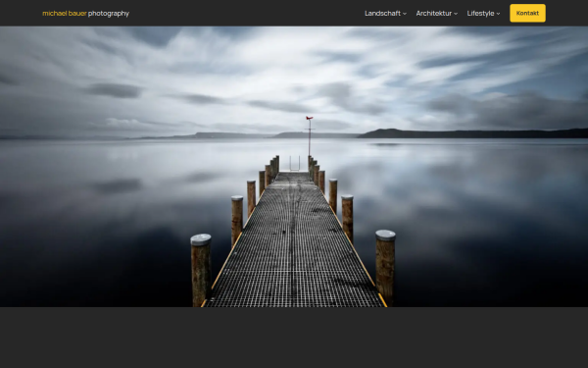The image size is (588, 368).
Task: Open the Lifestyle menu
Action: point(480,14)
